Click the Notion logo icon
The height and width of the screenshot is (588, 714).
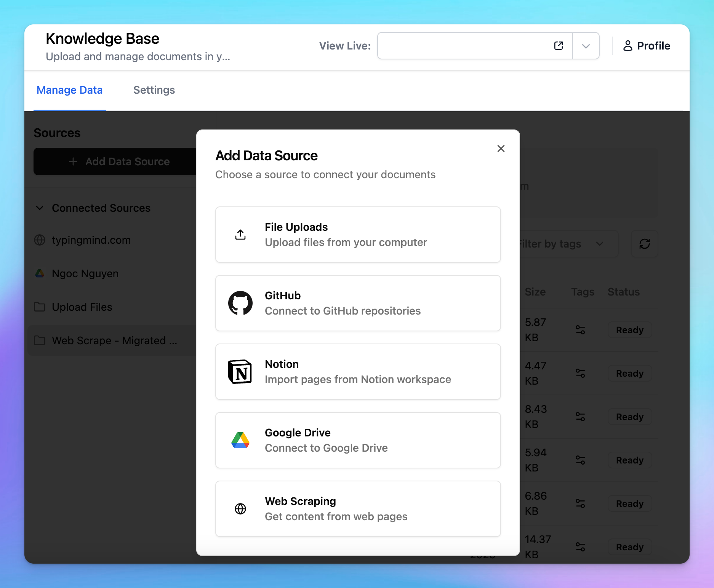pos(240,372)
